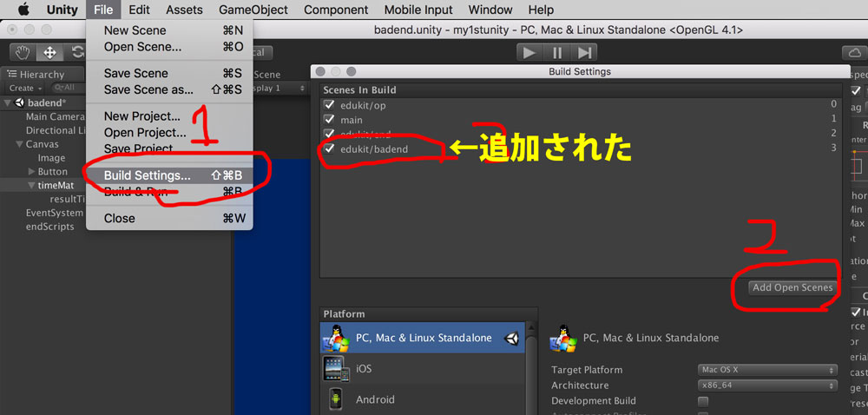Open the GameObject menu
The height and width of the screenshot is (415, 868).
(253, 10)
